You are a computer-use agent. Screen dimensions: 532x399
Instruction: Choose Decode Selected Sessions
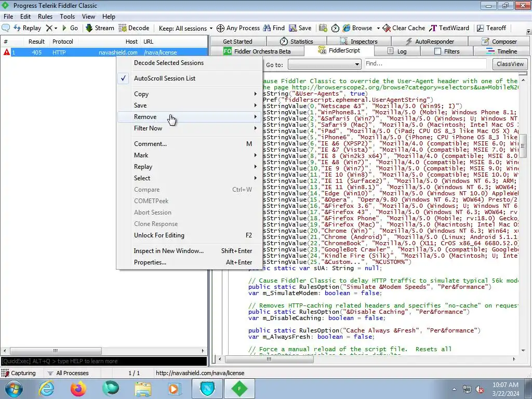coord(189,63)
